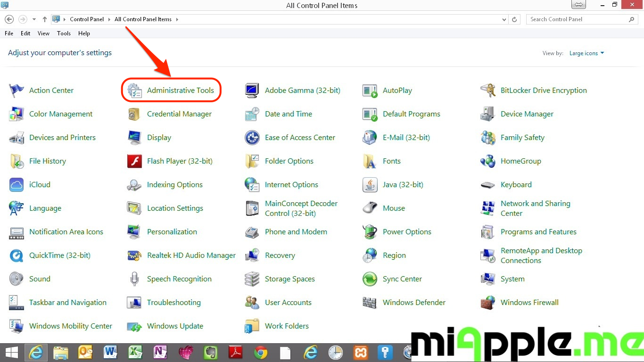Click the Search Control Panel field
The height and width of the screenshot is (362, 644).
(x=578, y=19)
